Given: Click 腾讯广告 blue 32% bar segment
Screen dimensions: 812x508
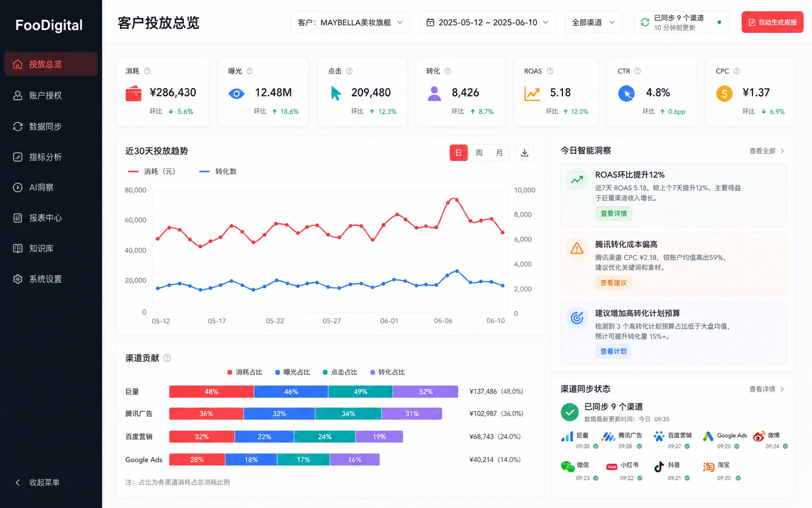Looking at the screenshot, I should click(x=280, y=414).
